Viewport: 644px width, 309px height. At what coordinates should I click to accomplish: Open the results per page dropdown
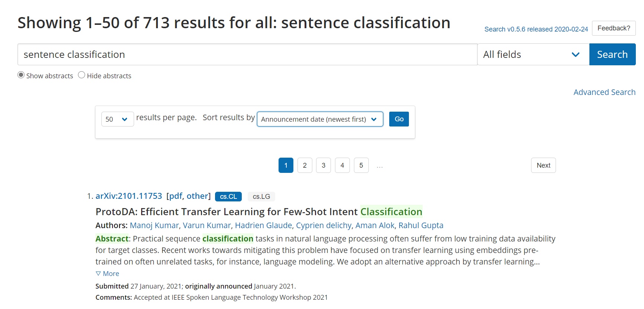click(117, 119)
